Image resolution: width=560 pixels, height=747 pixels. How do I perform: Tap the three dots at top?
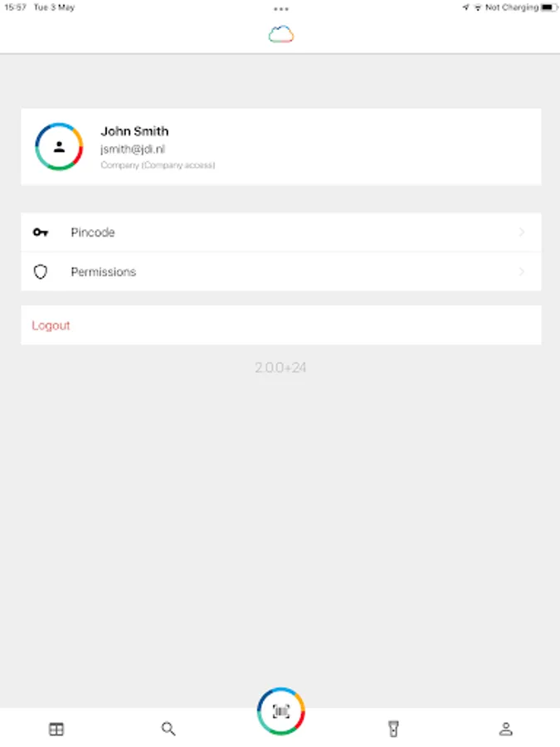click(x=281, y=8)
